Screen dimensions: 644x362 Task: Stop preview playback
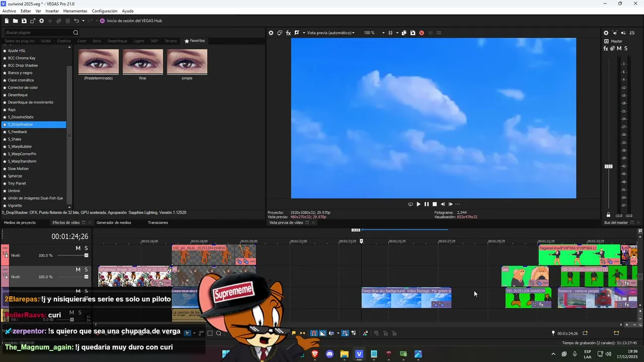[x=434, y=204]
